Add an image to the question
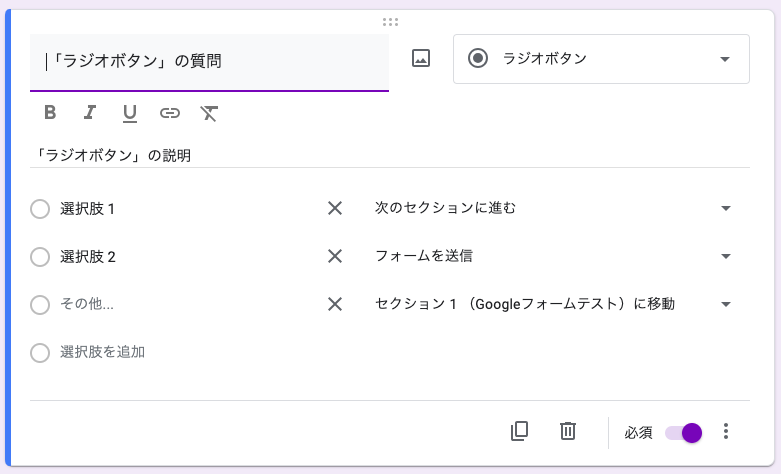 [x=421, y=59]
